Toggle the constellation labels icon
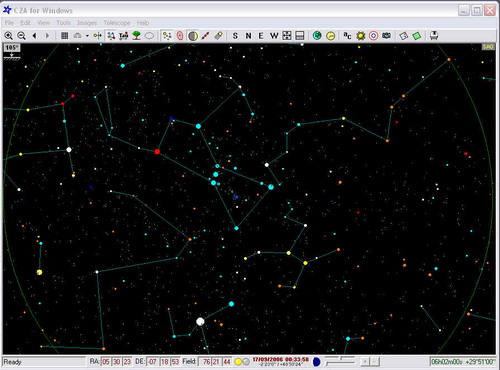Viewport: 500px width, 370px height. (x=124, y=36)
